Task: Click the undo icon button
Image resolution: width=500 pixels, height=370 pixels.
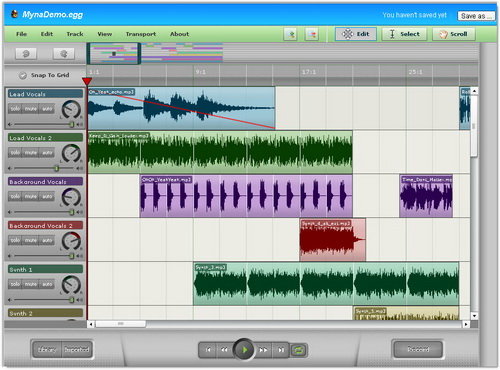Action: coord(26,54)
